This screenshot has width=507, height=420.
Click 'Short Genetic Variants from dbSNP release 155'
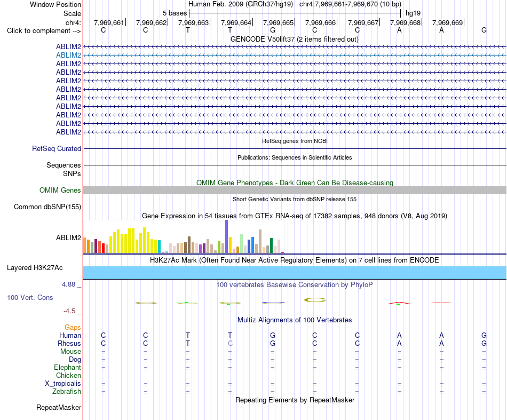pyautogui.click(x=295, y=199)
